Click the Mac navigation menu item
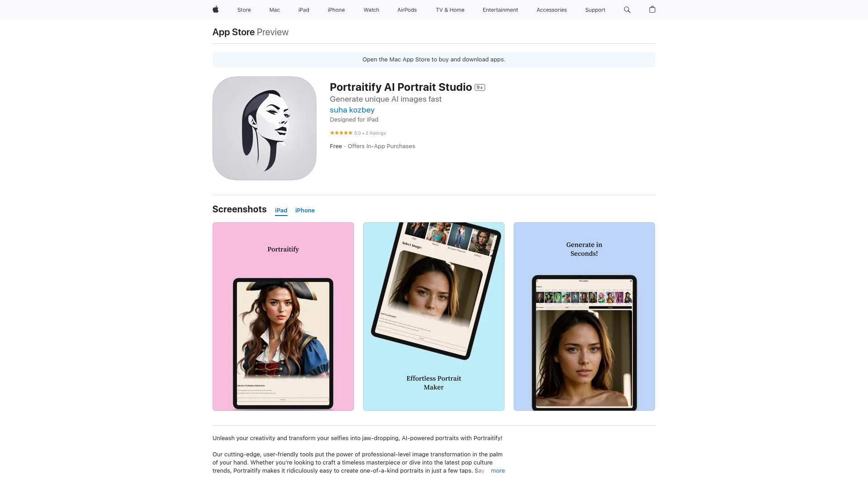This screenshot has height=488, width=868. click(x=274, y=9)
